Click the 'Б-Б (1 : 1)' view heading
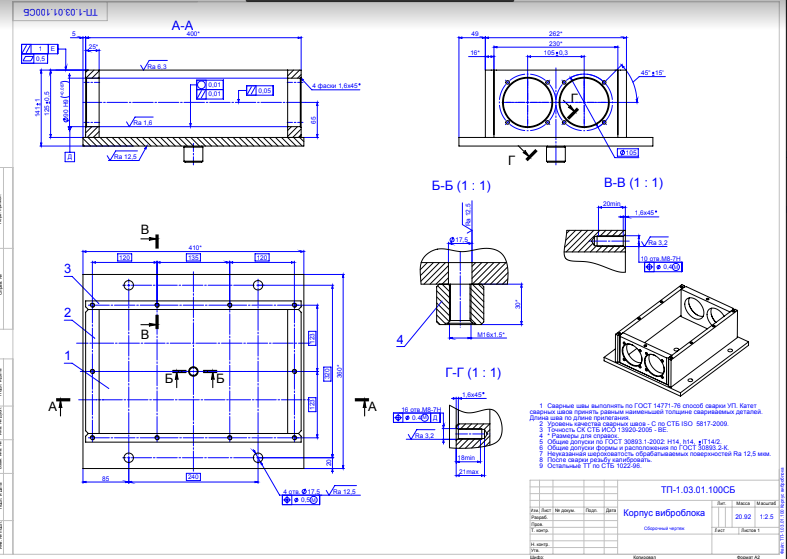This screenshot has height=559, width=787. coord(461,186)
